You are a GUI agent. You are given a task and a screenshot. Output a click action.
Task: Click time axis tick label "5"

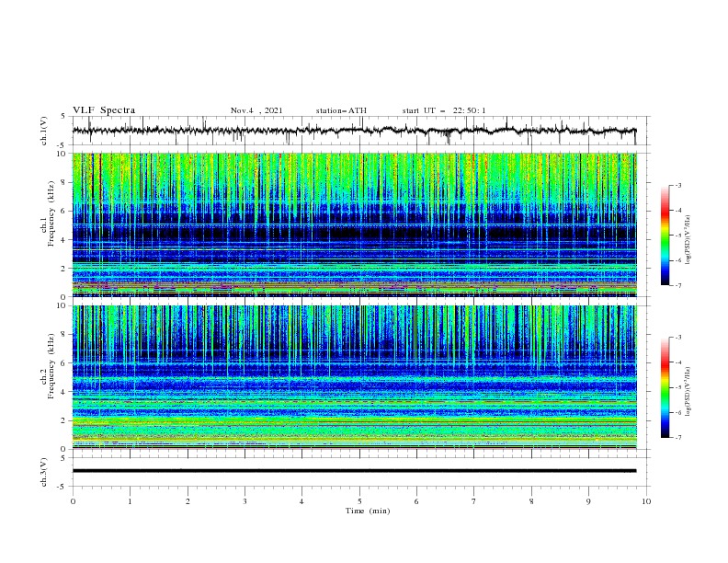click(359, 501)
